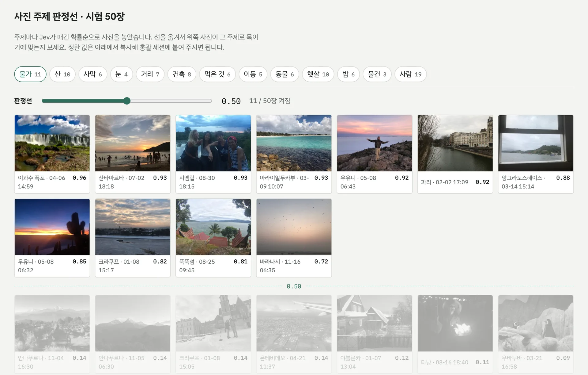Open the 뚝뚝섬 red roofs photo

213,227
